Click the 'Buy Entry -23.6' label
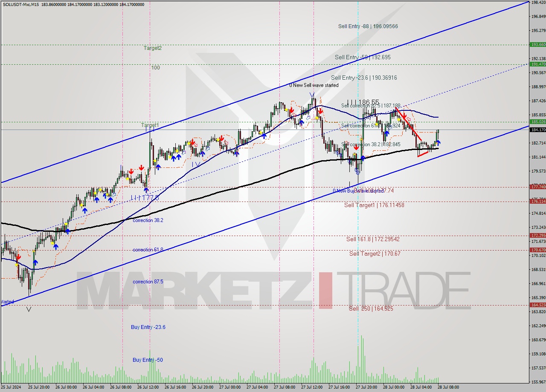Screen dimensions: 546x392 coord(148,327)
